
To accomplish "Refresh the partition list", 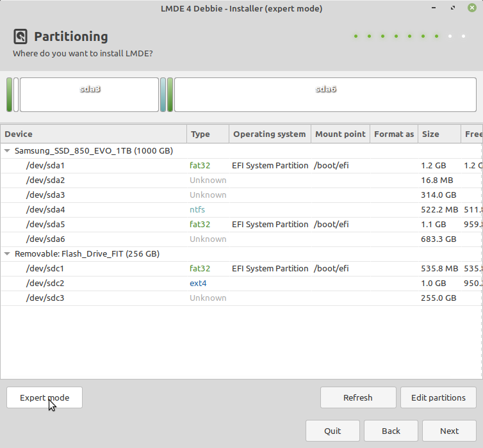I will click(x=357, y=397).
